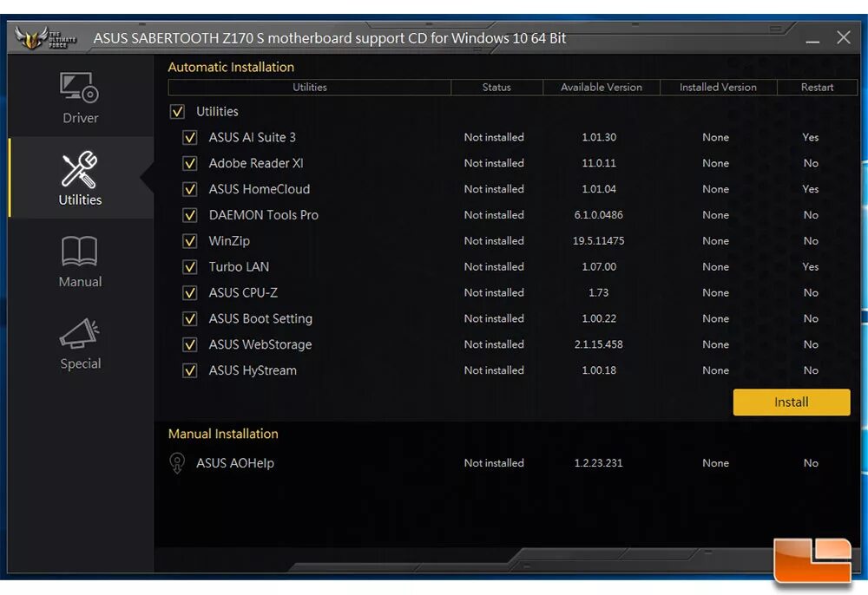Switch to the Special tab label
This screenshot has height=595, width=868.
pyautogui.click(x=80, y=363)
